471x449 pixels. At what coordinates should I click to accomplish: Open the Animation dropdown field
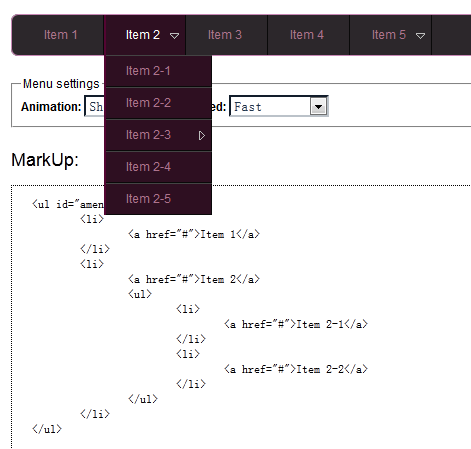click(95, 107)
